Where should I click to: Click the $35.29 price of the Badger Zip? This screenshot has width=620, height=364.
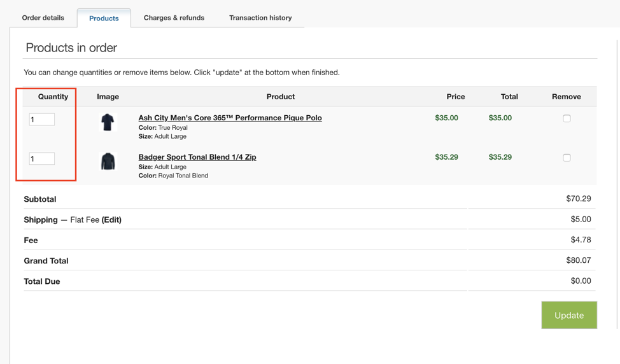[446, 157]
